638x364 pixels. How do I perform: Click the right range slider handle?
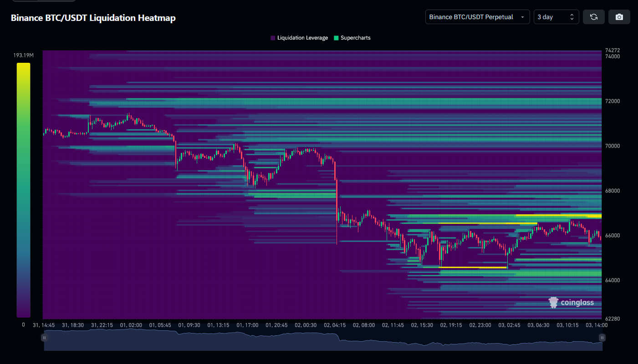click(x=602, y=338)
